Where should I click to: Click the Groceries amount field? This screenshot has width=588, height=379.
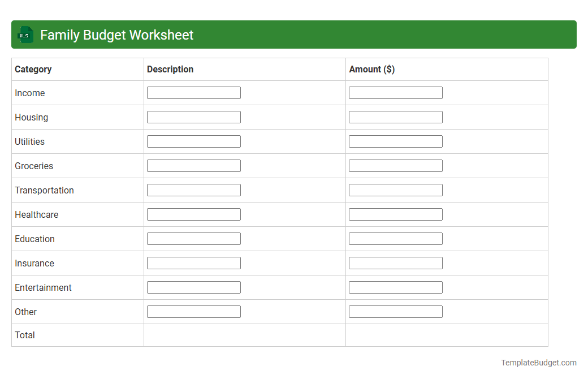click(x=396, y=165)
